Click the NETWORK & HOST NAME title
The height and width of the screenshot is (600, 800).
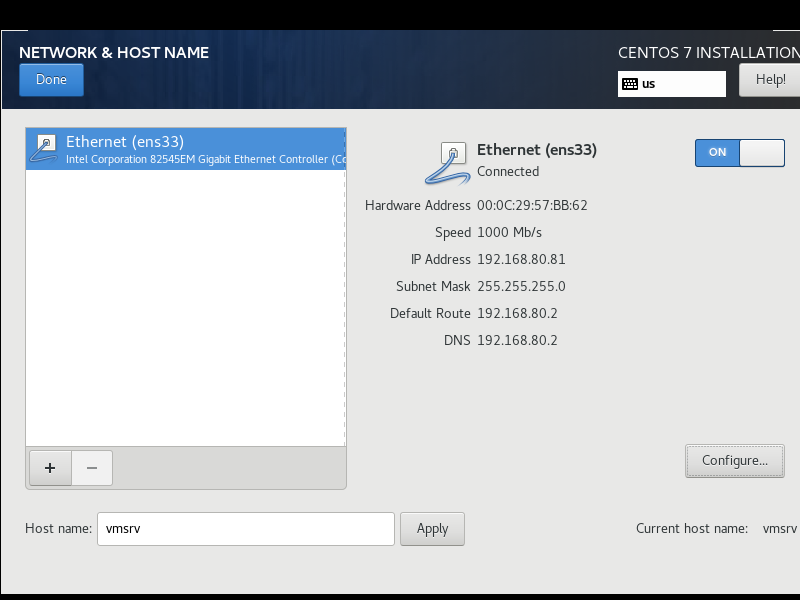(x=114, y=53)
